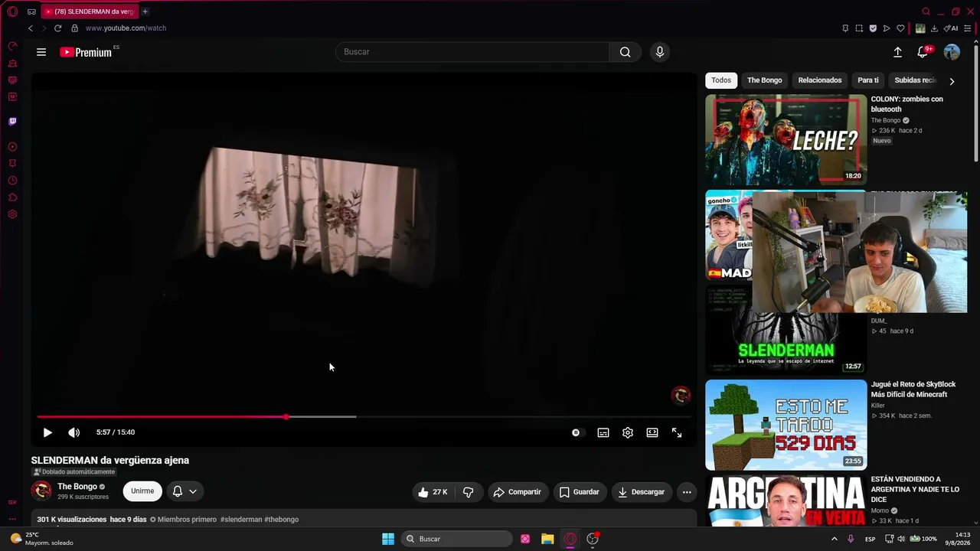This screenshot has width=980, height=551.
Task: Reload the YouTube page
Action: (57, 28)
